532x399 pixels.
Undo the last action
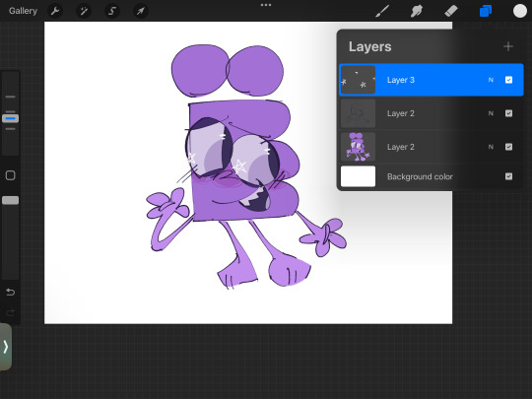coord(11,292)
